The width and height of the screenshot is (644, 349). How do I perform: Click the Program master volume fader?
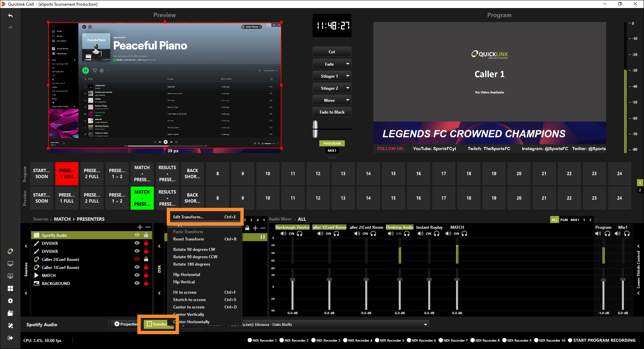(603, 280)
